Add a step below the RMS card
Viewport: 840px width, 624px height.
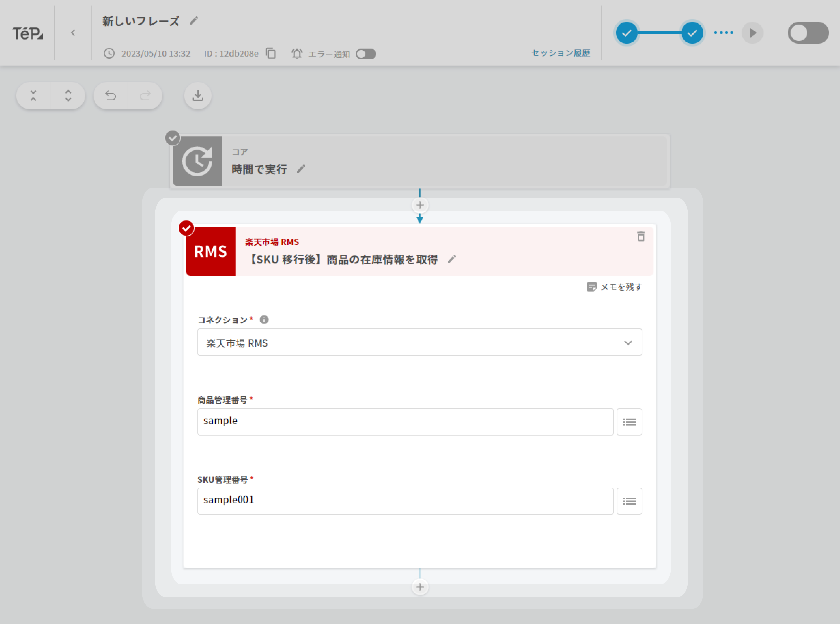pos(420,587)
